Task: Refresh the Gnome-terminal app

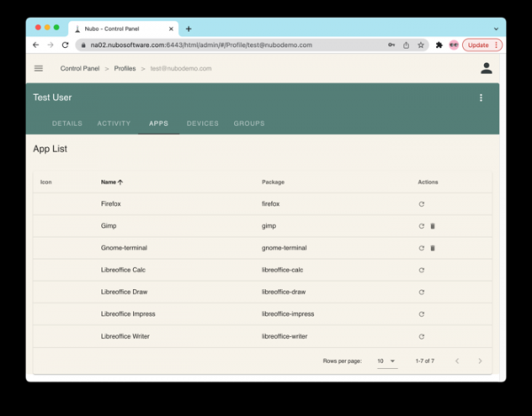Action: 421,248
